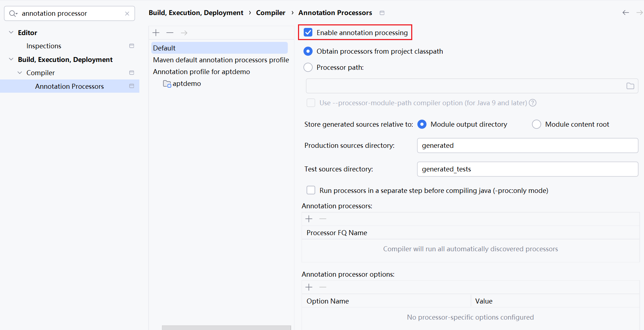Add a new annotation profile
Screen dimensions: 644x330
[x=156, y=33]
